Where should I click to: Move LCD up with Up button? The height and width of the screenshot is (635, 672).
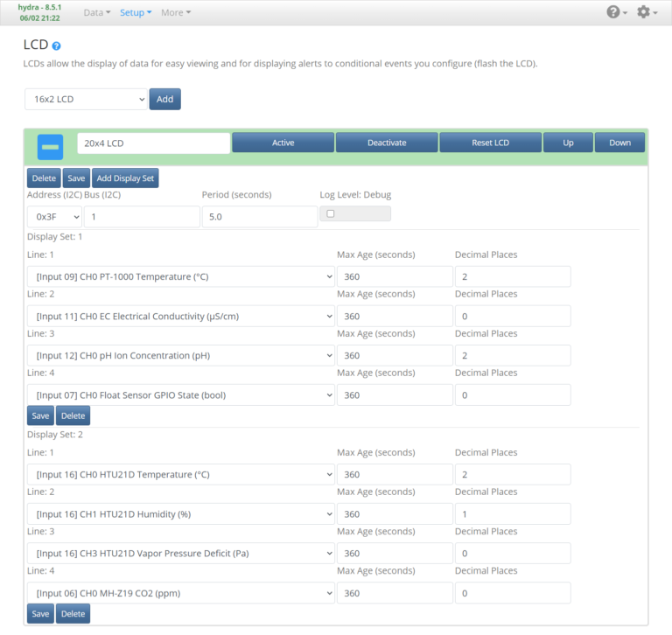(568, 143)
